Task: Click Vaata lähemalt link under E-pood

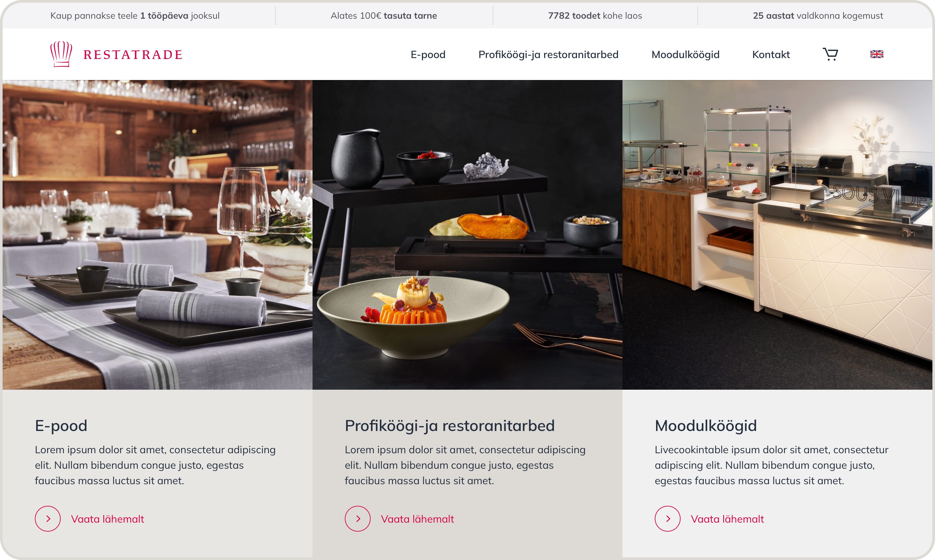Action: tap(108, 519)
